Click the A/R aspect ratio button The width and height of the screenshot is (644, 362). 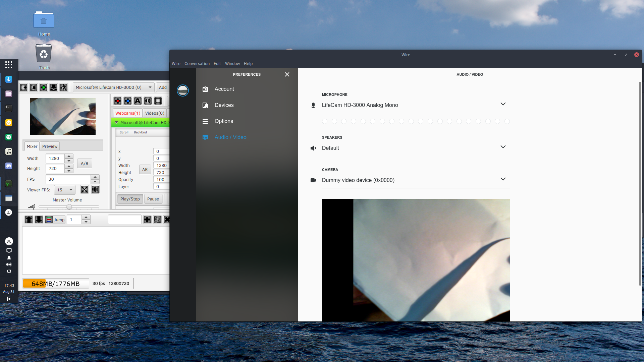(x=84, y=163)
